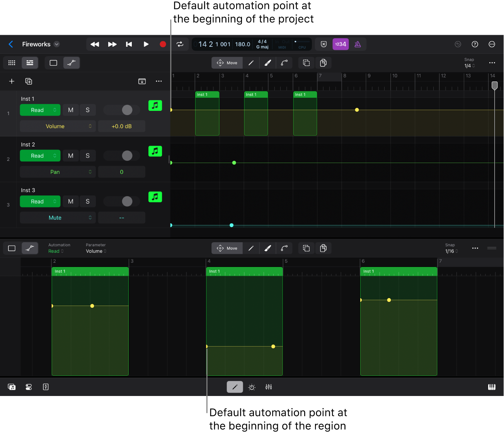Mute the Inst 3 track
Image resolution: width=504 pixels, height=435 pixels.
71,201
